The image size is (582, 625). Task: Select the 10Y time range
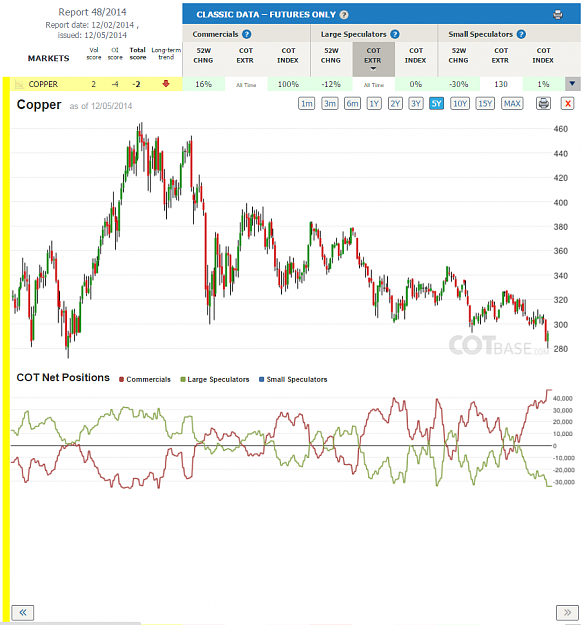(x=460, y=104)
